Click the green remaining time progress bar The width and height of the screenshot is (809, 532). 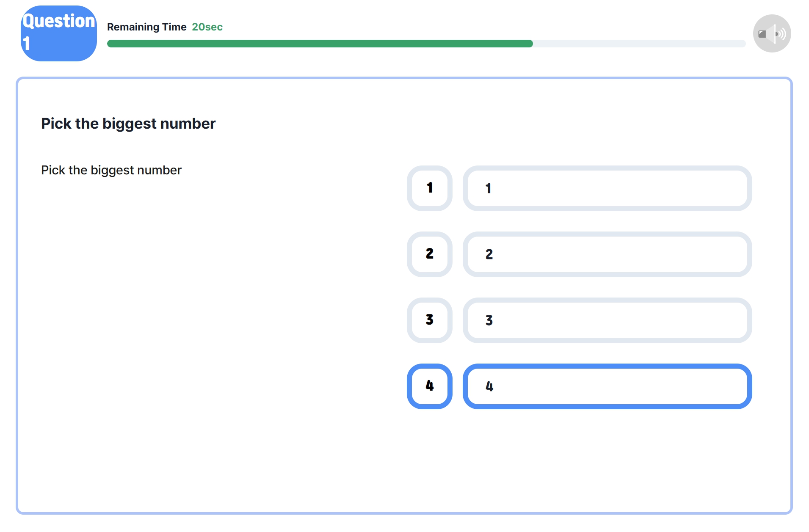coord(320,44)
